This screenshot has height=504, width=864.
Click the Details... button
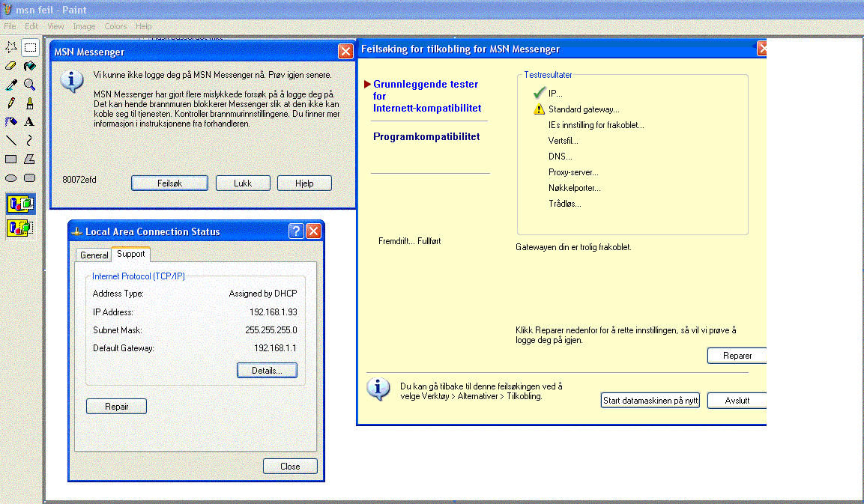[267, 371]
